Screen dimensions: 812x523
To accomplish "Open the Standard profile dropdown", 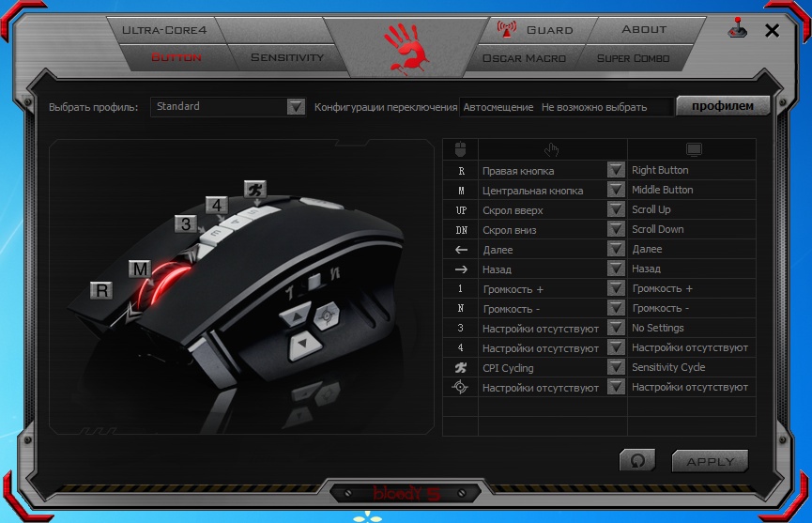I will click(x=296, y=107).
